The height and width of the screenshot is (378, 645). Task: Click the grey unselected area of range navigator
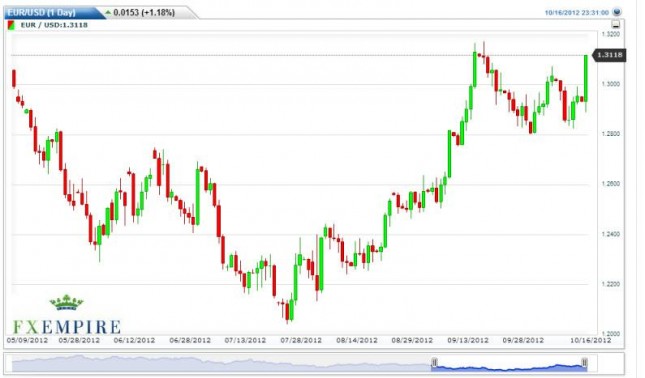221,364
